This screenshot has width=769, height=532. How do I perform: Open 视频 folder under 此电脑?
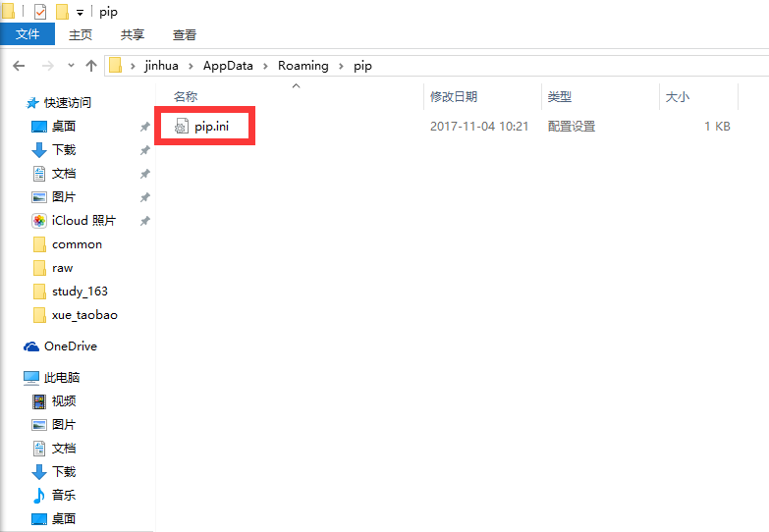[64, 401]
